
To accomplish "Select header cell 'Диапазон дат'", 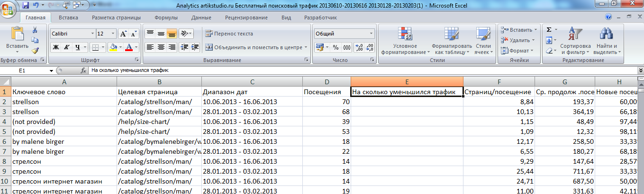I will click(x=252, y=92).
